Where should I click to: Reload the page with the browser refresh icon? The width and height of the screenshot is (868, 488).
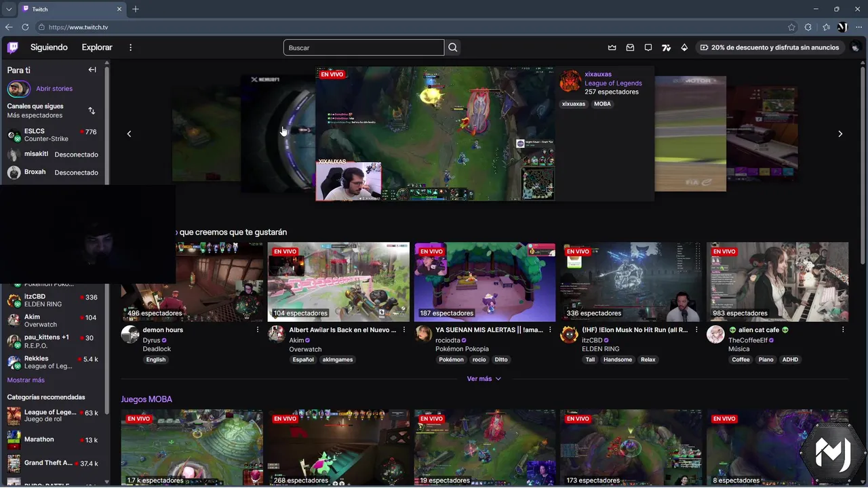(x=25, y=27)
